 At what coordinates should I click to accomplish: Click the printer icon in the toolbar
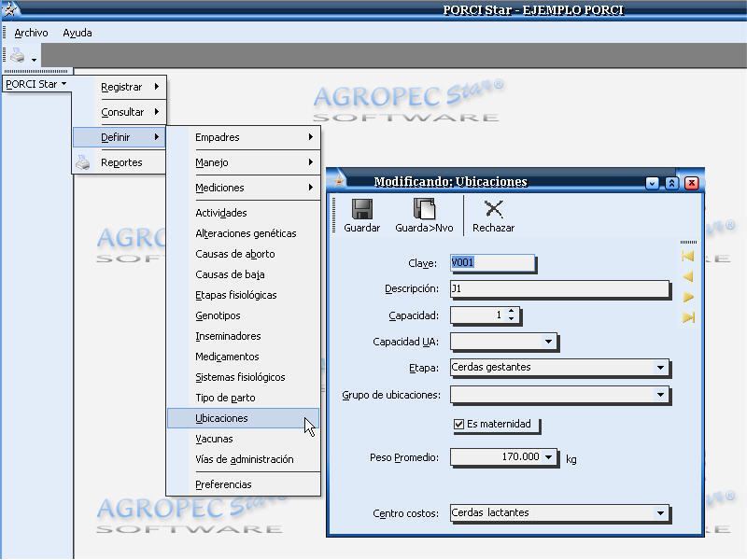click(x=18, y=56)
